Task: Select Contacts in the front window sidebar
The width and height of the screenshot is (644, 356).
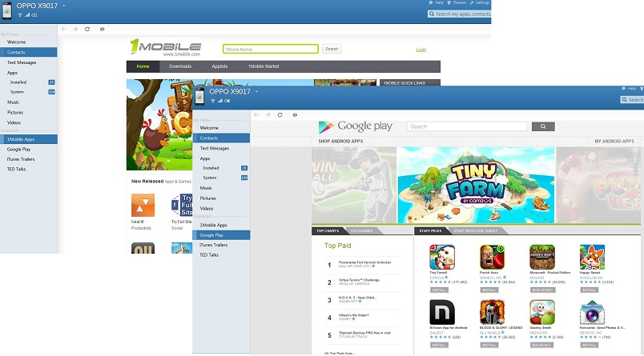Action: tap(221, 138)
